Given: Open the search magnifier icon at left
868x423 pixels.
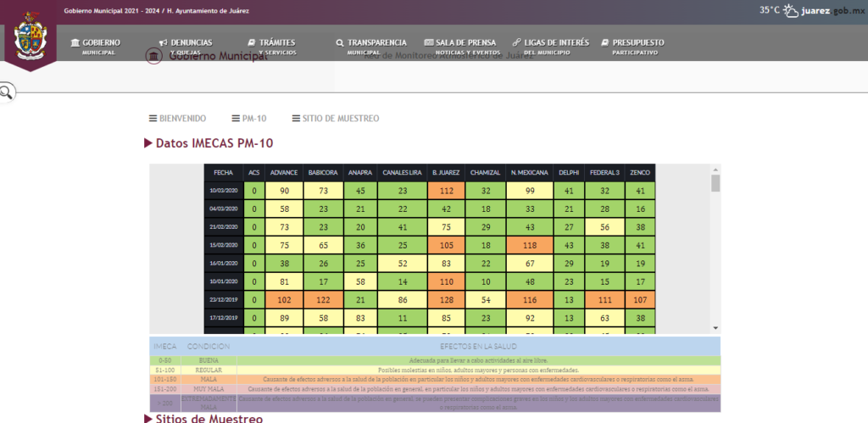Looking at the screenshot, I should pyautogui.click(x=6, y=92).
